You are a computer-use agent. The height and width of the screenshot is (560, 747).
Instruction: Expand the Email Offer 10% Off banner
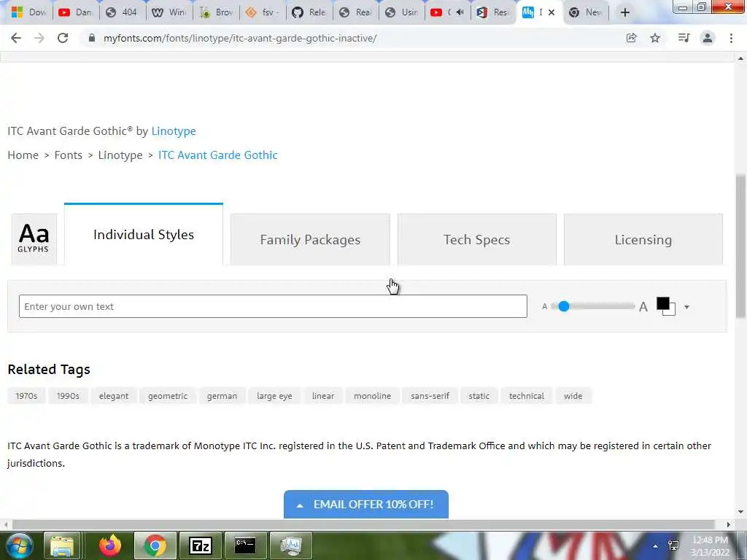(366, 505)
